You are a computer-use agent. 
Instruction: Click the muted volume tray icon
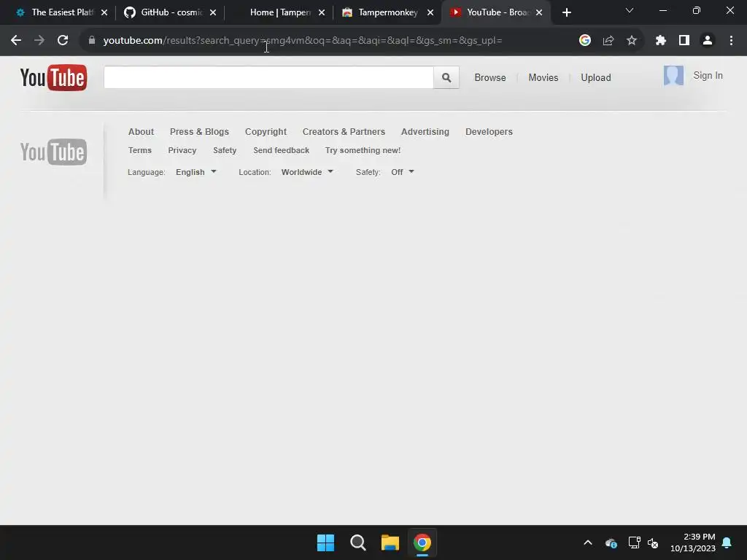point(653,542)
